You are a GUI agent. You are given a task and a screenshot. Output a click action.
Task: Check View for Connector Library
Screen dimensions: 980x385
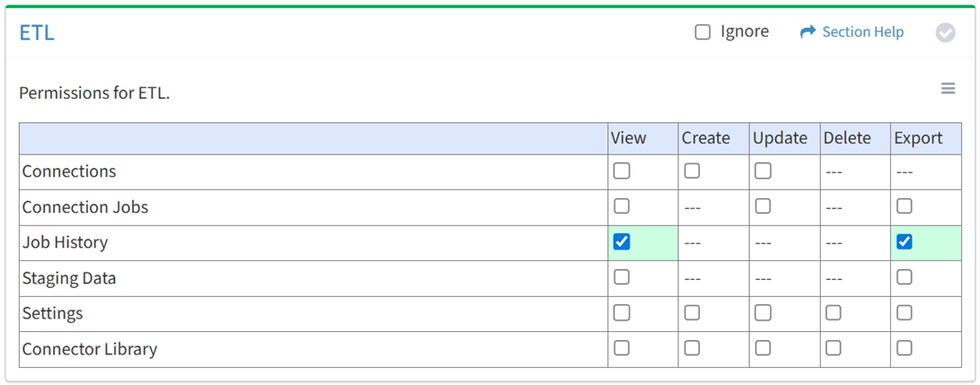coord(622,347)
